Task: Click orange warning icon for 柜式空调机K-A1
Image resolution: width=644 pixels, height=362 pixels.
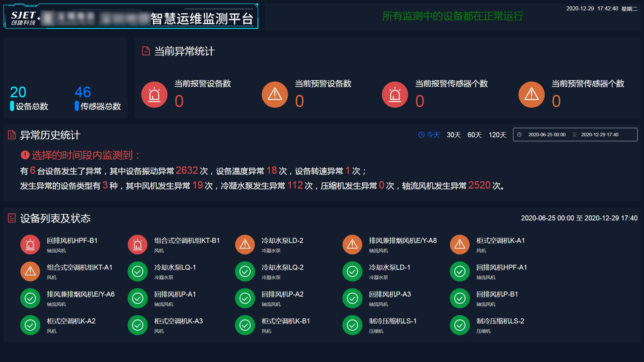Action: click(x=460, y=245)
